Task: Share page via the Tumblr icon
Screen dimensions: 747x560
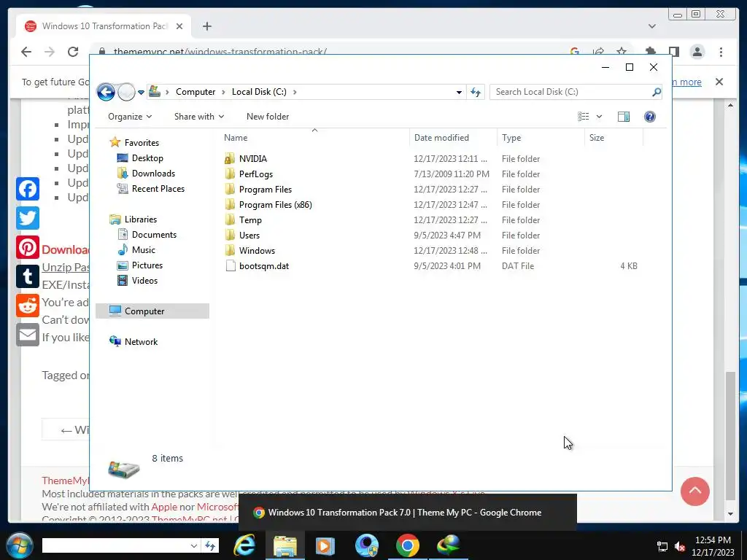Action: coord(28,276)
